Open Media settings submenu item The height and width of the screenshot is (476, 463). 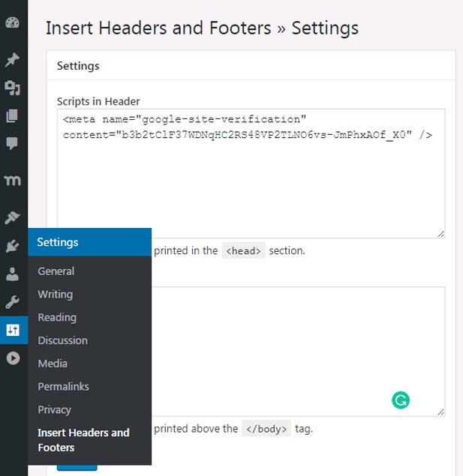click(53, 364)
